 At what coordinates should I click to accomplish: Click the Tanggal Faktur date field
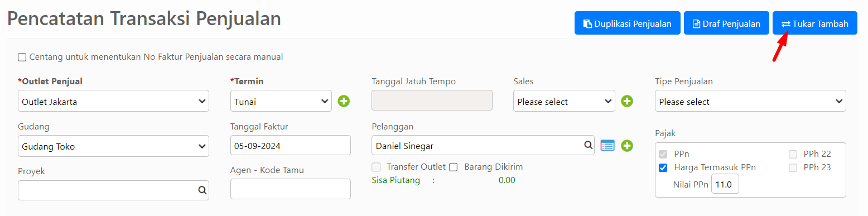(291, 145)
